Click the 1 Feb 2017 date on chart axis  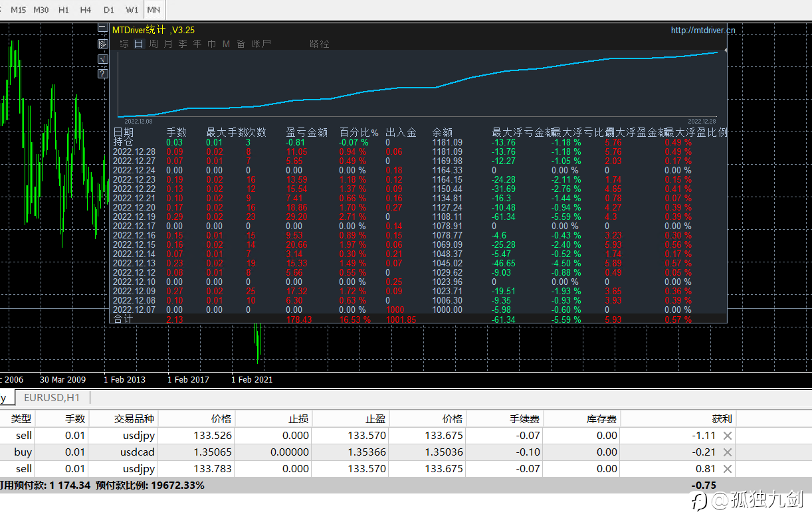[188, 380]
